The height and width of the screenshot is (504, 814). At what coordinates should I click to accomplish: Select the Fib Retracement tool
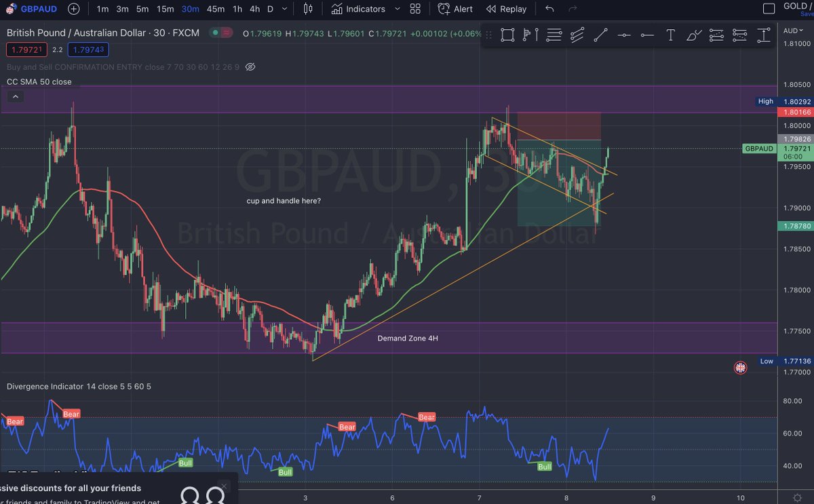click(x=554, y=36)
